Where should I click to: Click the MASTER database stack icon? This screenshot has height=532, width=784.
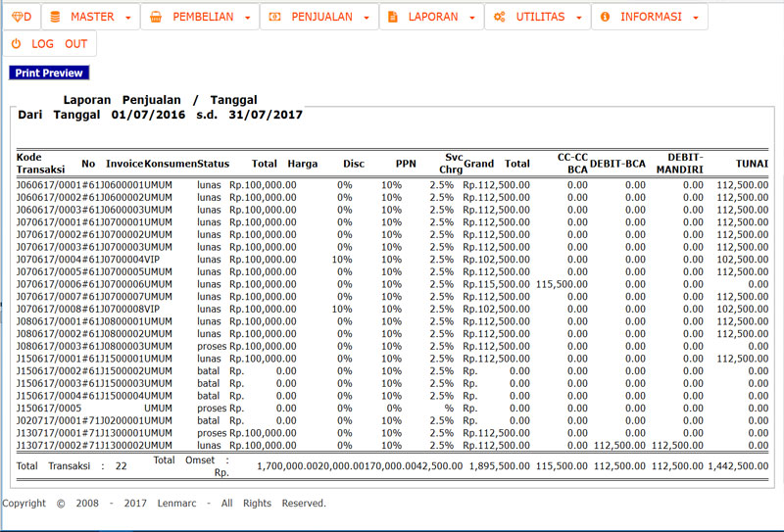coord(55,17)
